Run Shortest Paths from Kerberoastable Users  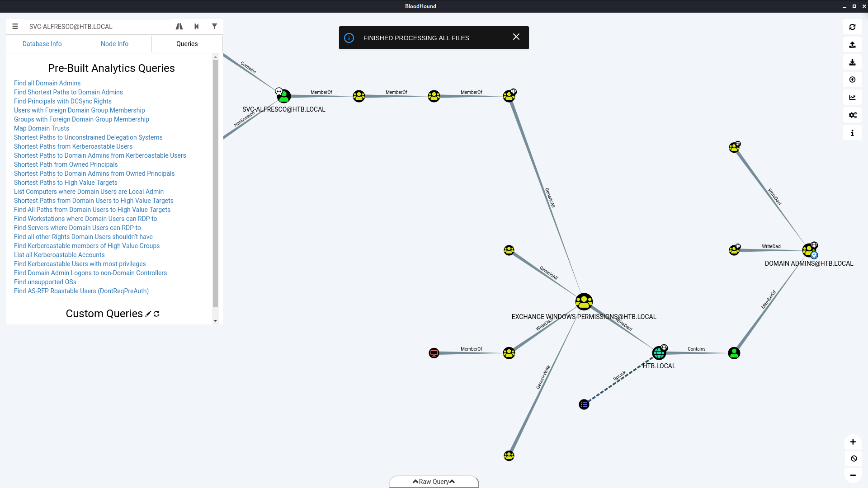pos(73,146)
